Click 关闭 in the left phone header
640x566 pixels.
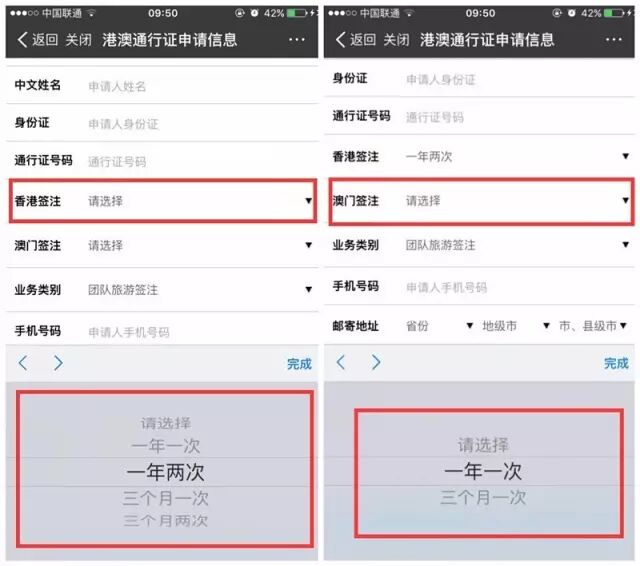[x=78, y=40]
